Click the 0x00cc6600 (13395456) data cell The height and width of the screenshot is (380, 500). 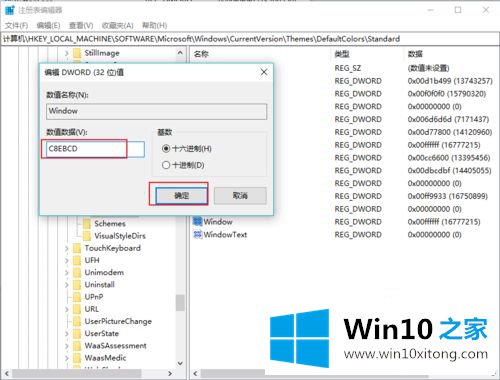point(449,158)
